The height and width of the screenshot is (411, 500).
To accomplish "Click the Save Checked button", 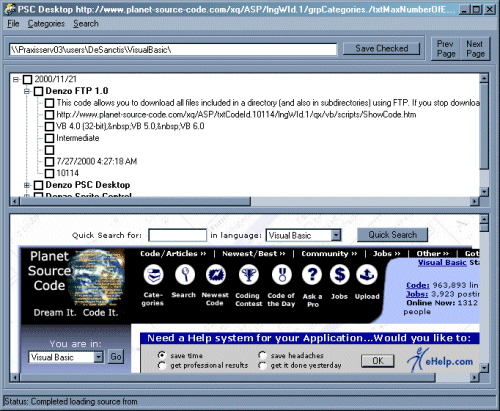I will click(x=382, y=49).
